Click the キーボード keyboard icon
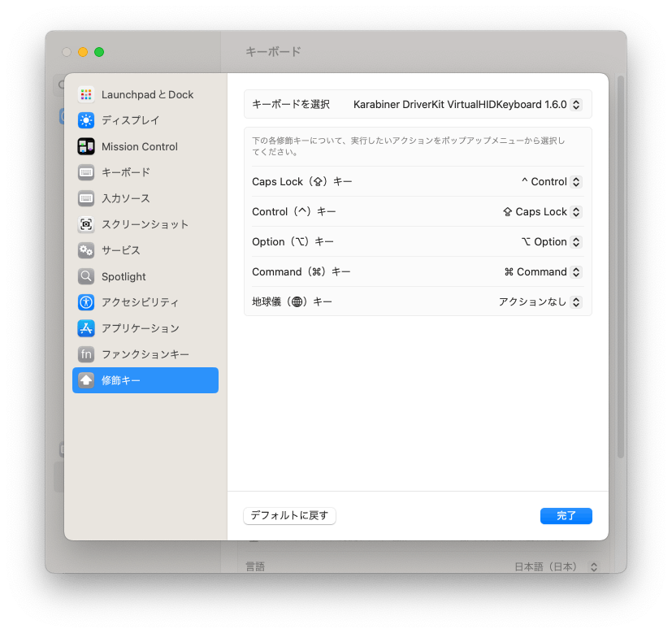 pyautogui.click(x=86, y=173)
